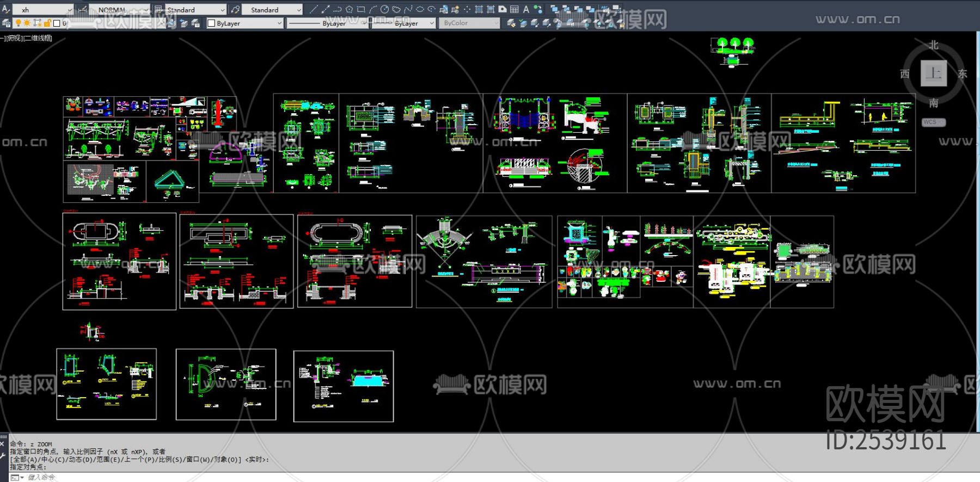
Task: Click East 东 on the ViewCube compass
Action: (x=962, y=74)
